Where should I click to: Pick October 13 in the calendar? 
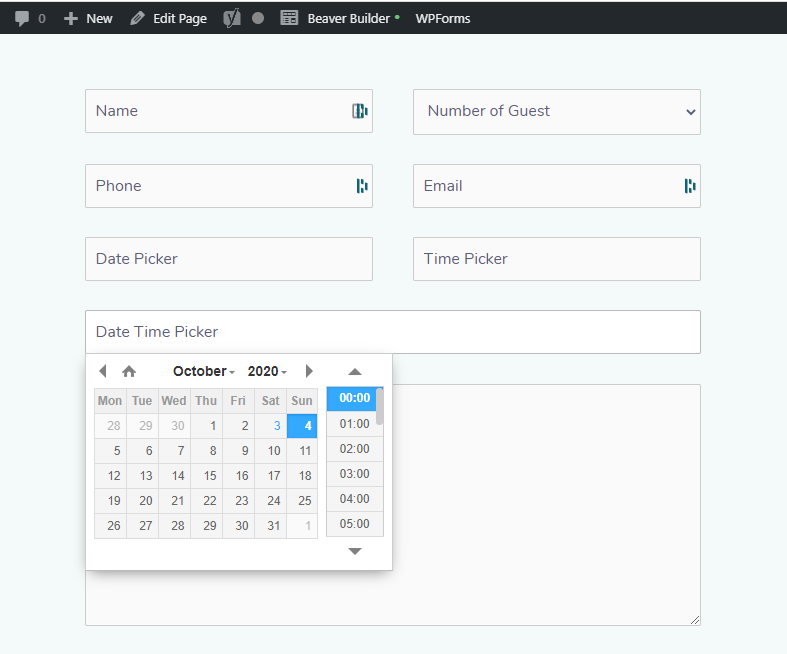143,476
